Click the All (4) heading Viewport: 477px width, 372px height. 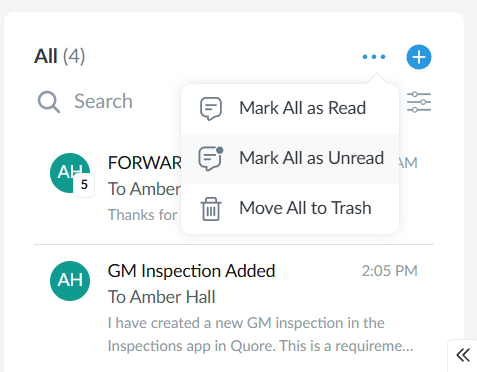click(60, 56)
